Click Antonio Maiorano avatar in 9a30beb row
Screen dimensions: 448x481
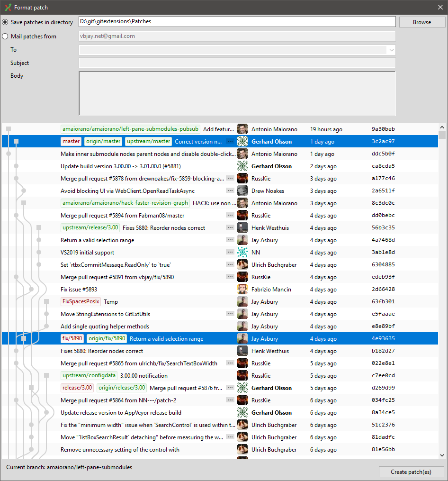click(242, 129)
